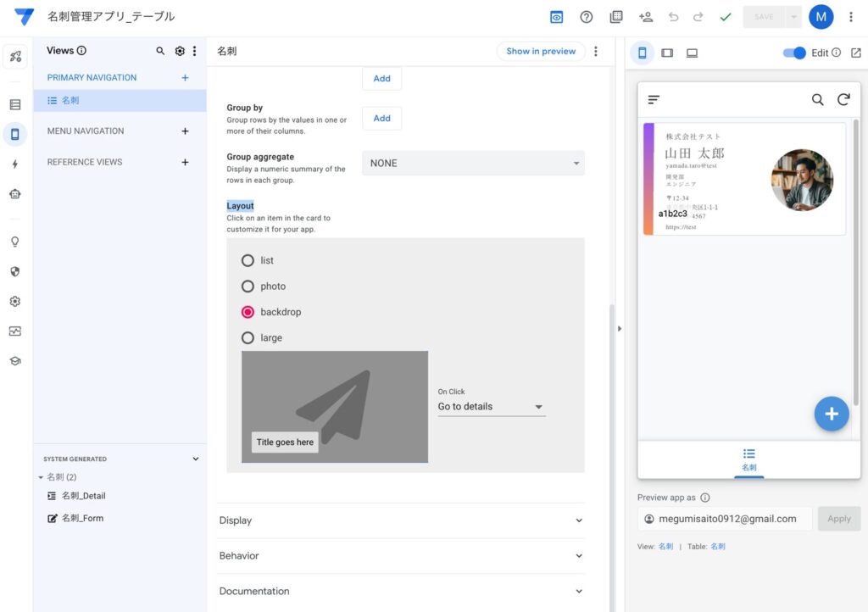Open the Share app add-user icon
Image resolution: width=868 pixels, height=612 pixels.
[x=646, y=17]
